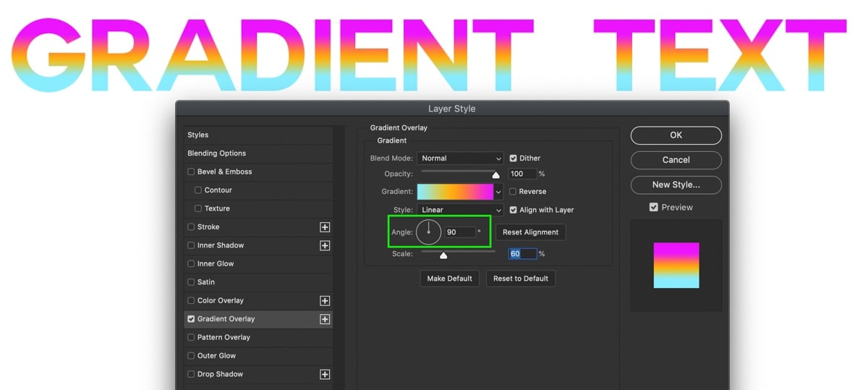The image size is (868, 390).
Task: Click the Angle value field
Action: tap(460, 232)
